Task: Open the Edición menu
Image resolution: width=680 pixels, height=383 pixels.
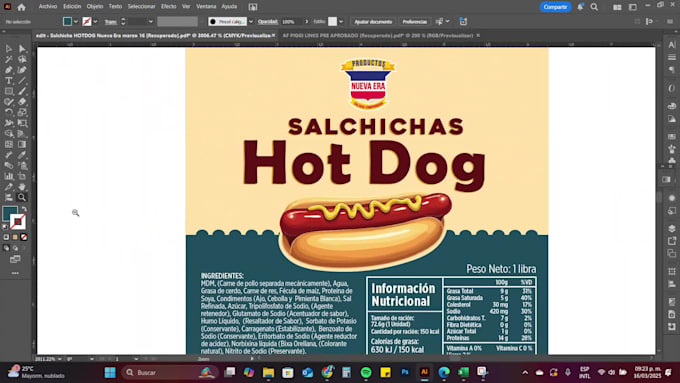Action: (x=72, y=7)
